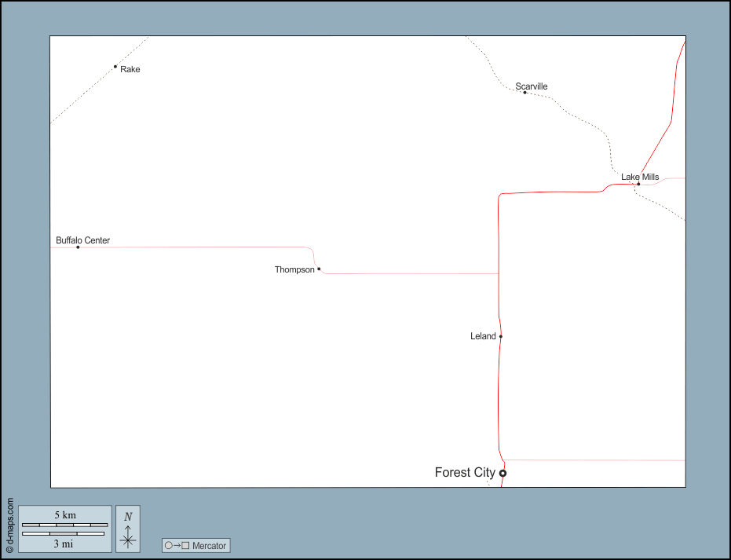Click the d-maps.com copyright text
731x560 pixels.
[x=9, y=525]
